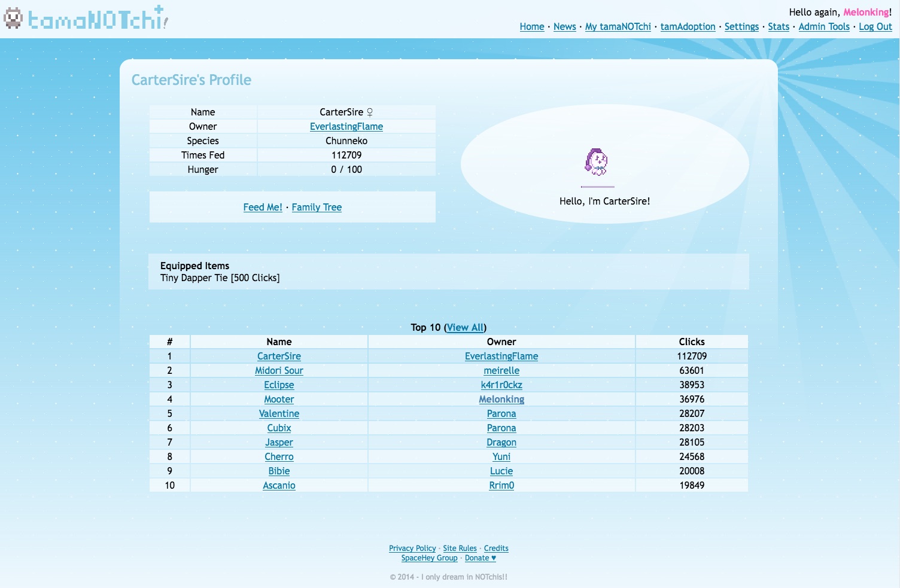Open owner meirelle's profile
Screen dimensions: 900x588
click(501, 371)
